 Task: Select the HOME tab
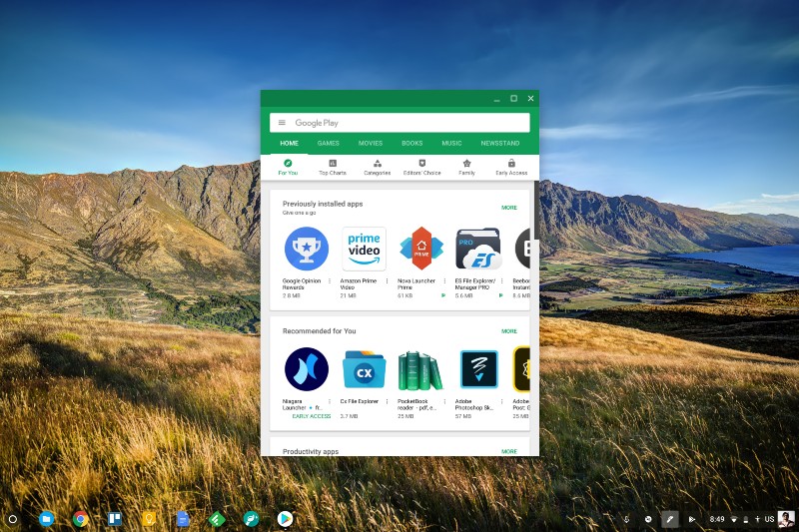[289, 143]
